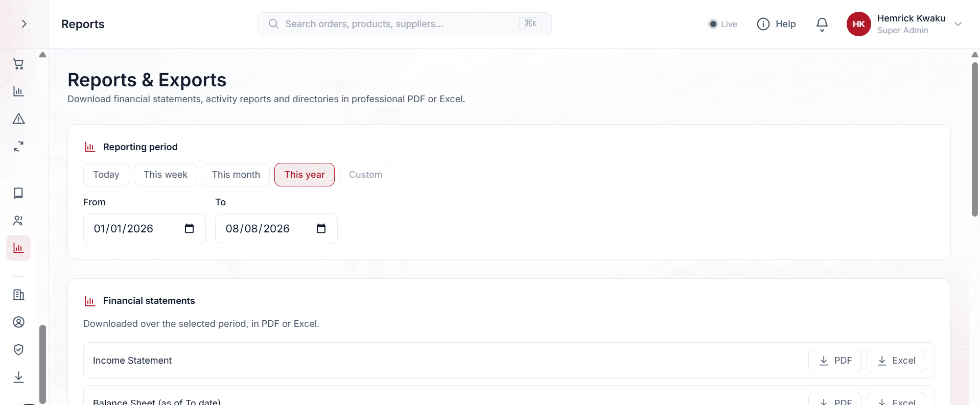
Task: Expand the sidebar with the chevron arrow
Action: (24, 24)
